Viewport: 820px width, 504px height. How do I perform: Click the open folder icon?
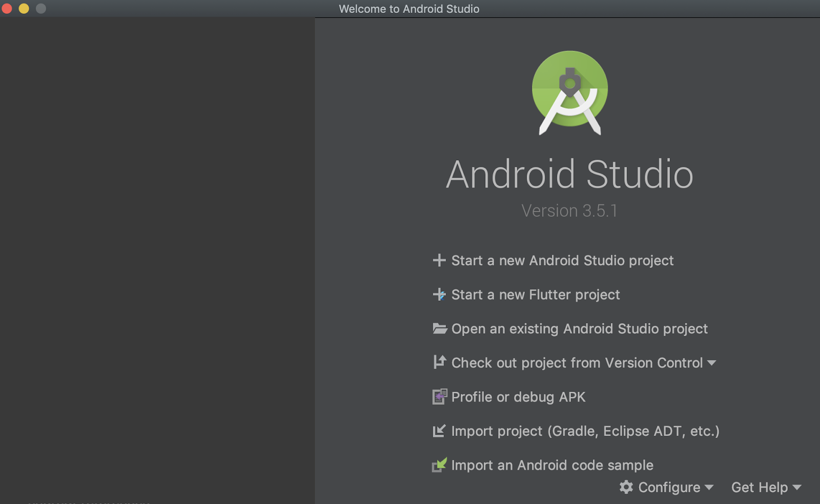(x=440, y=328)
